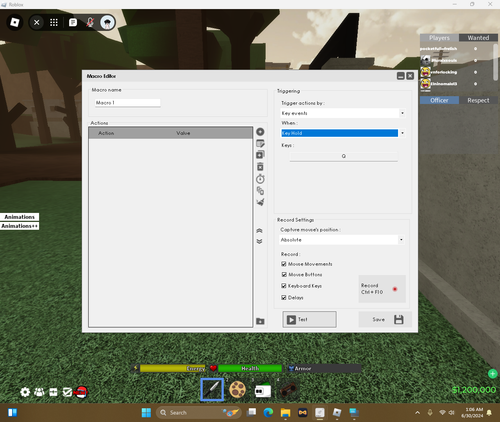Close the Macro Editor window
Screen dimensions: 500x422
pyautogui.click(x=410, y=76)
